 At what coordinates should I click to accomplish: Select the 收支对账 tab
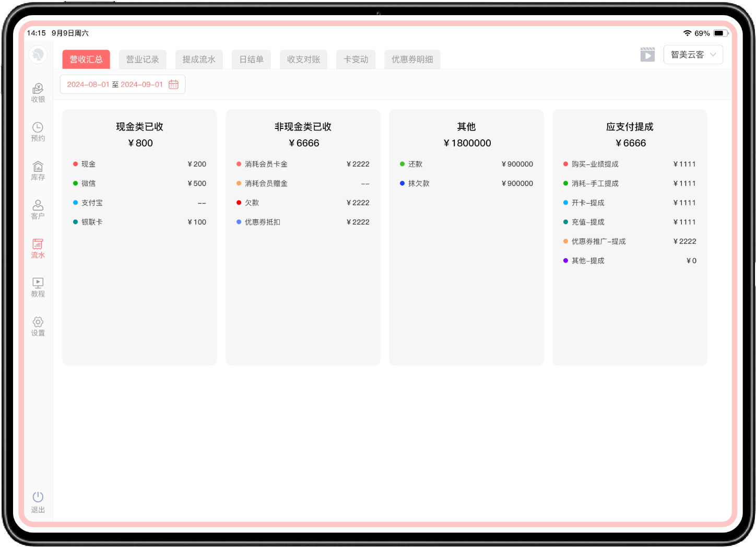click(303, 60)
